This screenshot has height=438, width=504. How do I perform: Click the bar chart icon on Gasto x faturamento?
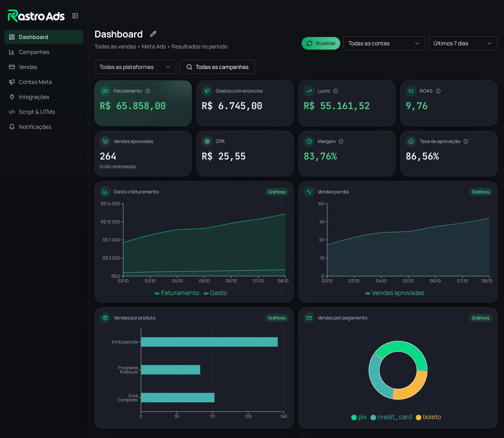click(x=105, y=192)
